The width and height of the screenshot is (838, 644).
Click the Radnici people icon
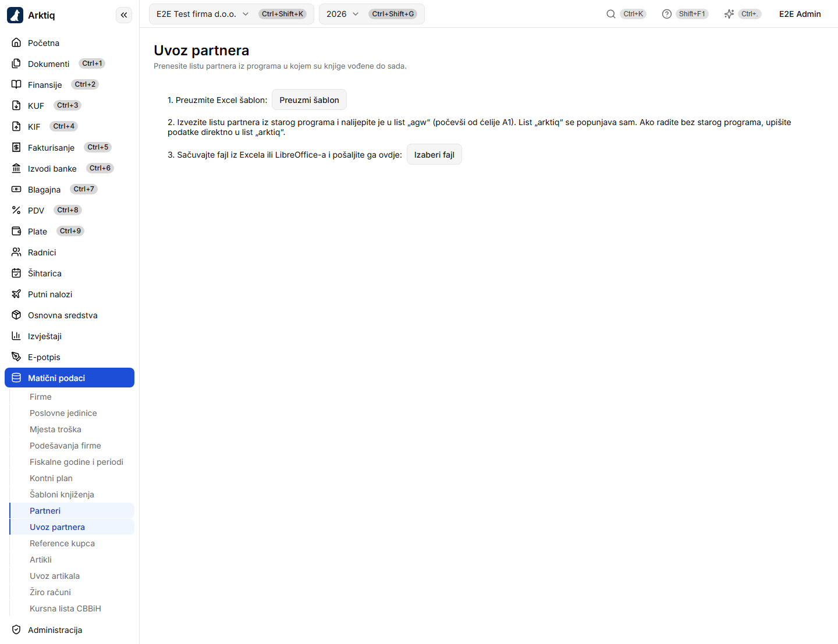coord(16,252)
